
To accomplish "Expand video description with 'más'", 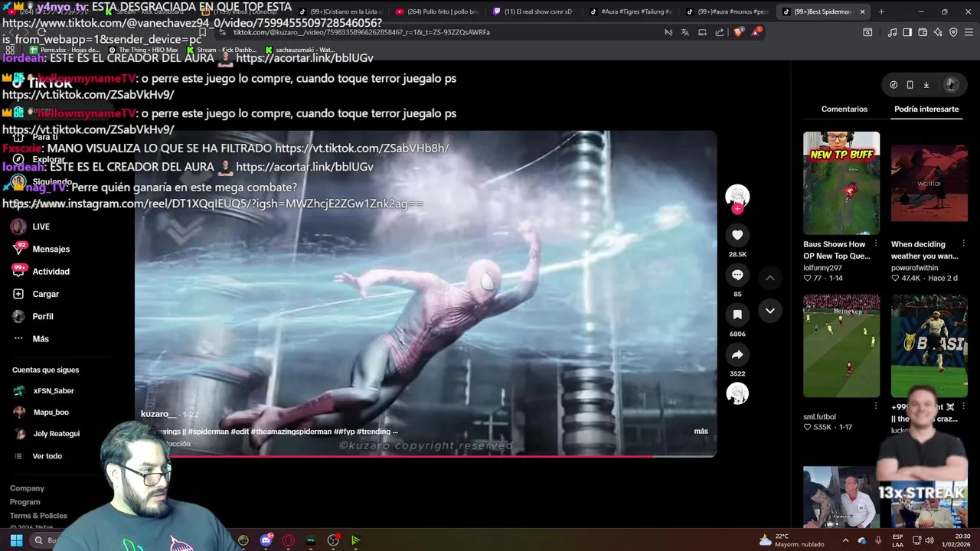I will [x=701, y=432].
